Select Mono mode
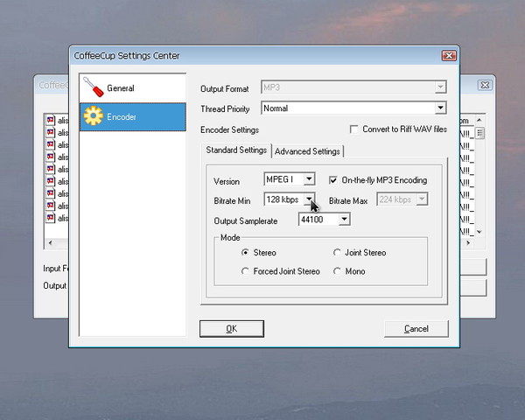Viewport: 525px width, 420px height. (x=337, y=271)
